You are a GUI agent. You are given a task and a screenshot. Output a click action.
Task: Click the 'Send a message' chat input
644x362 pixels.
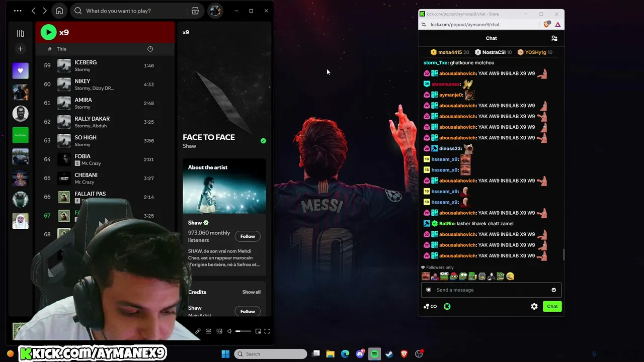click(491, 290)
